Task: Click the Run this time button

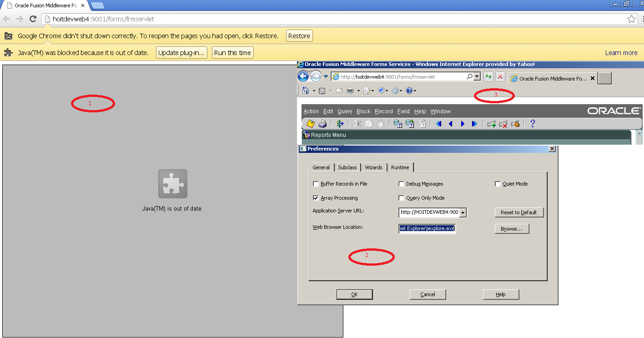Action: coord(232,53)
